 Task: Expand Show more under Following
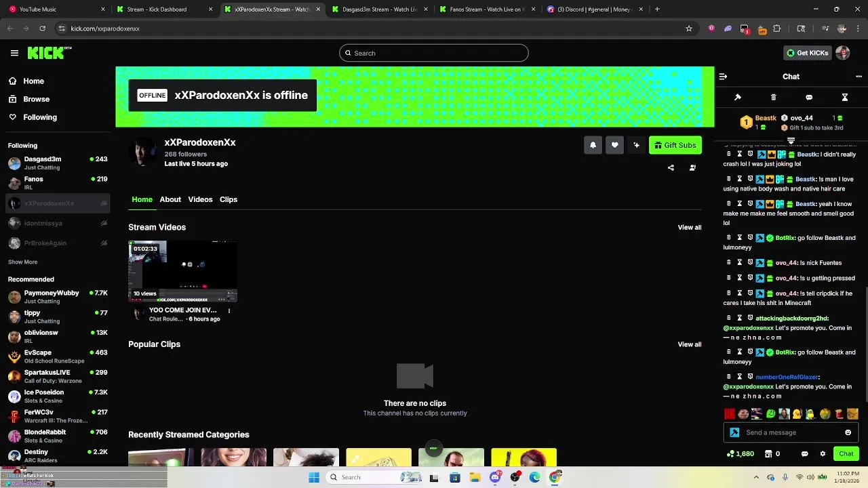[x=22, y=262]
